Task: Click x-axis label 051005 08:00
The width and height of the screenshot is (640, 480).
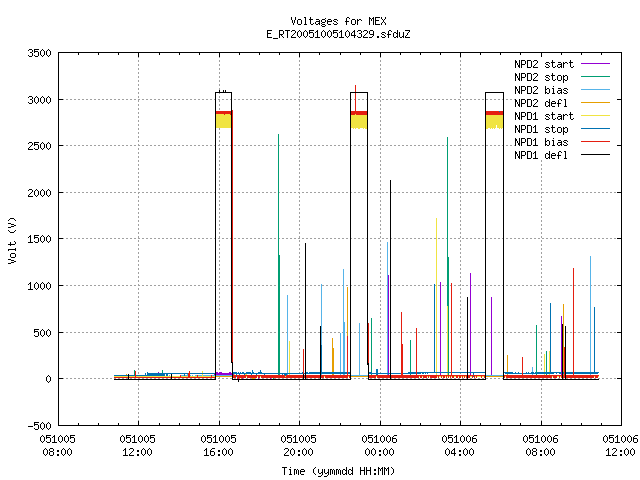Action: (58, 446)
